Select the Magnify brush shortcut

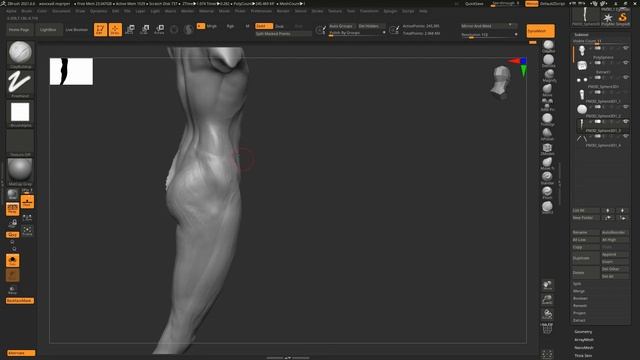tap(549, 76)
